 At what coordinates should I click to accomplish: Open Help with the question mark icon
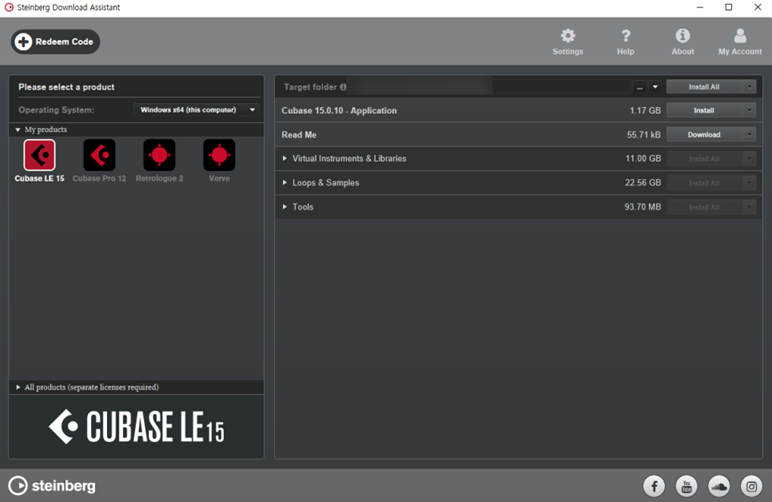[625, 36]
